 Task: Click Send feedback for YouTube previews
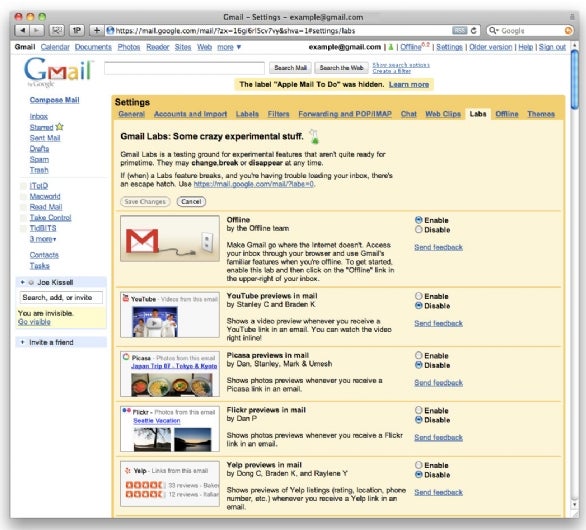438,323
